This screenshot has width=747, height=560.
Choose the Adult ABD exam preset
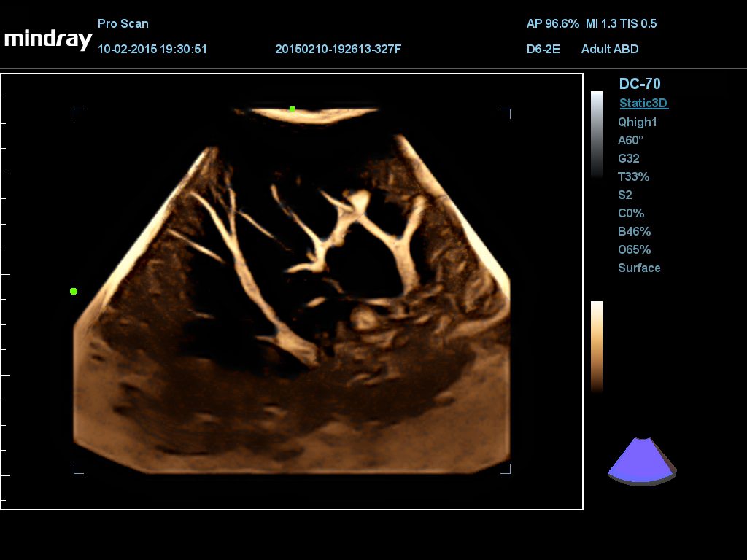[x=610, y=49]
